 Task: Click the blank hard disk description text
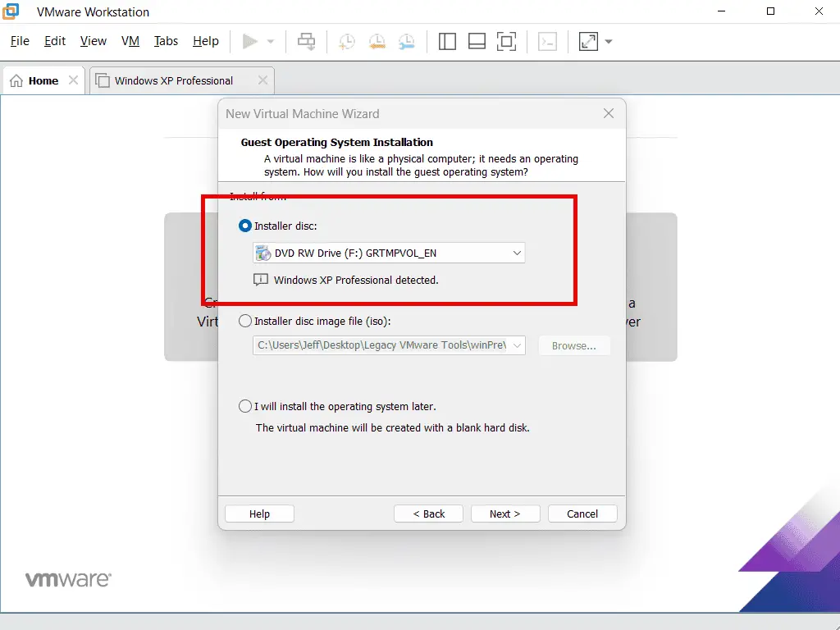point(393,428)
